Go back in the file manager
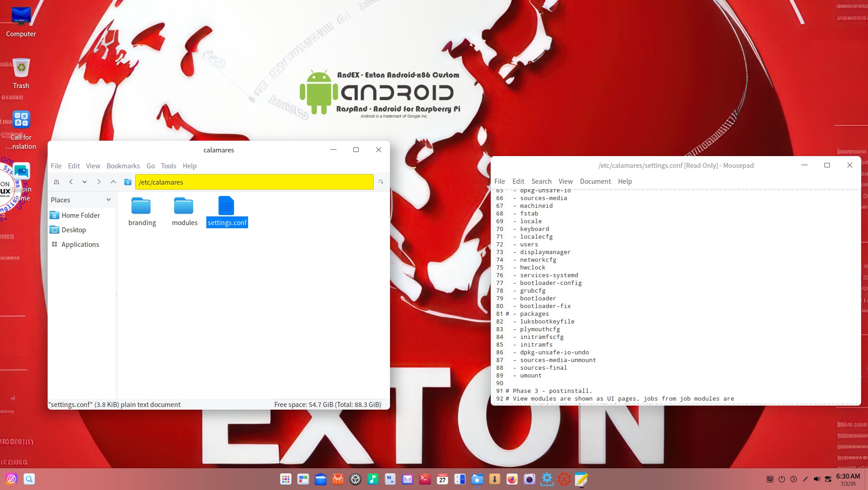 click(x=71, y=182)
